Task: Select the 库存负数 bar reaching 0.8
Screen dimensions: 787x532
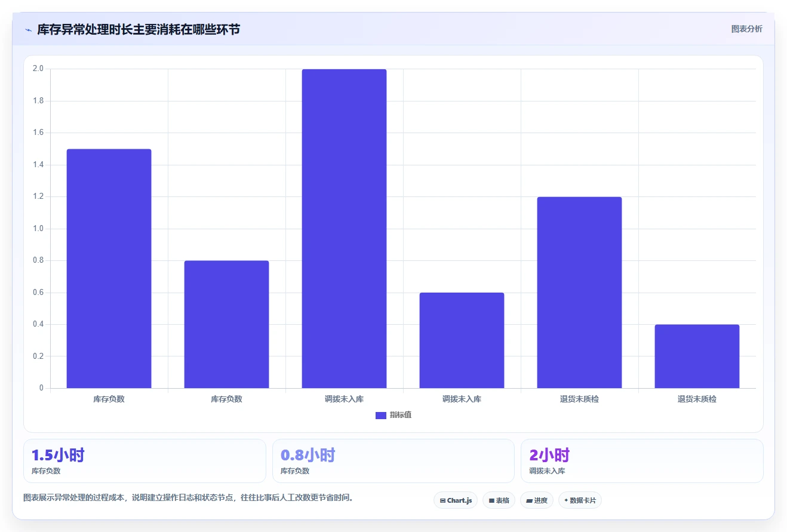Action: coord(226,324)
